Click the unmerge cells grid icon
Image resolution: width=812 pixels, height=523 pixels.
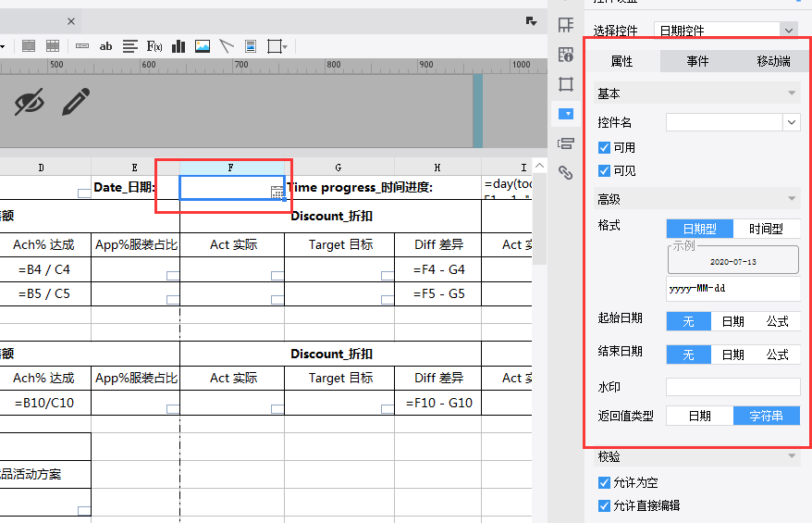[x=53, y=46]
